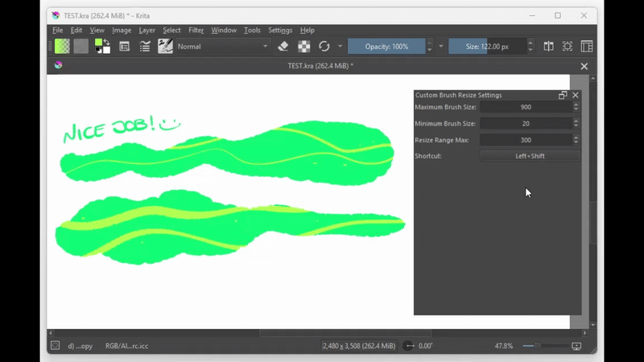Increase Resize Range Max value

(576, 137)
